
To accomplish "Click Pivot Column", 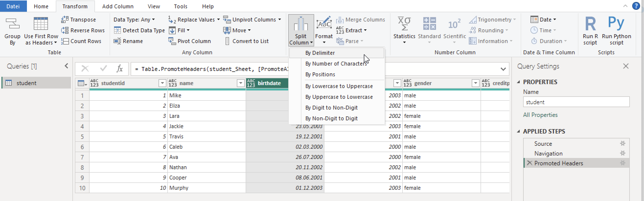I will point(189,41).
